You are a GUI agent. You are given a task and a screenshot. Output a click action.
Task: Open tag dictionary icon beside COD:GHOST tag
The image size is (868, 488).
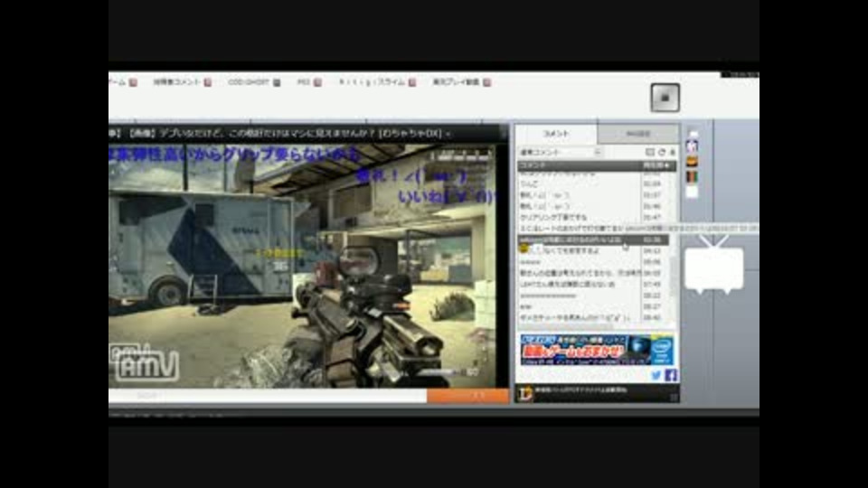277,82
